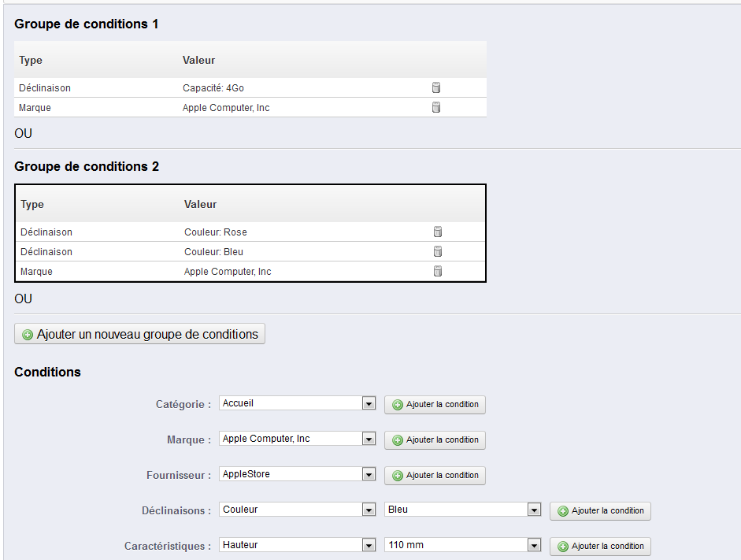
Task: Add the Marque condition
Action: coord(435,440)
